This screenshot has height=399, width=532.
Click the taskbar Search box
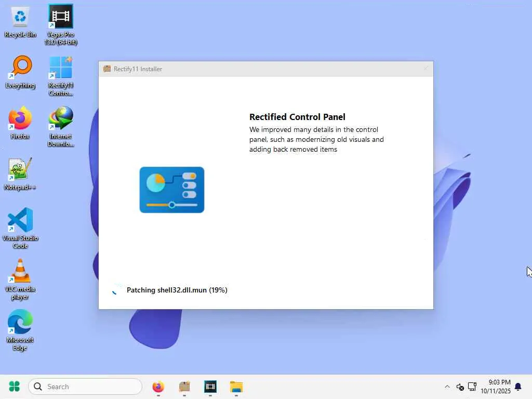[x=85, y=387]
